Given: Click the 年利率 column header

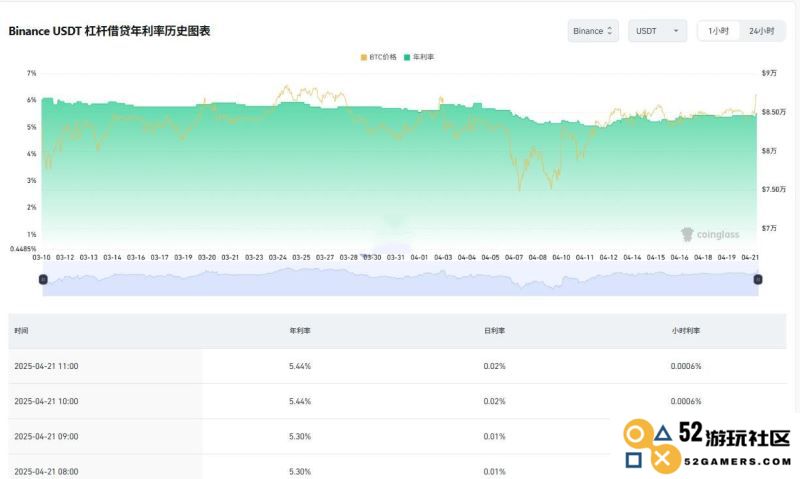Looking at the screenshot, I should (300, 331).
